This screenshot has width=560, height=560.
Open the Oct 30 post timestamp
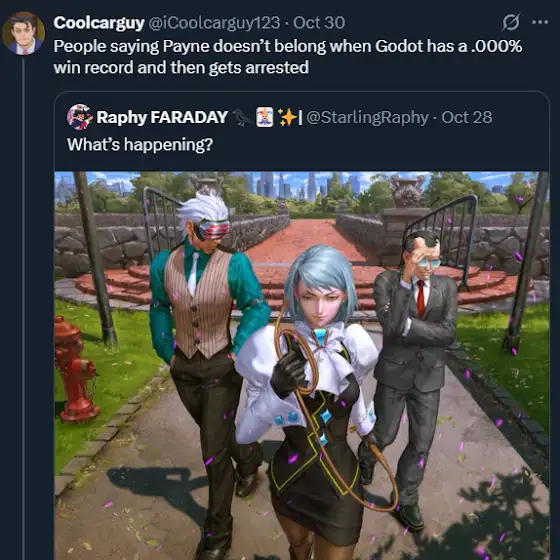[319, 23]
